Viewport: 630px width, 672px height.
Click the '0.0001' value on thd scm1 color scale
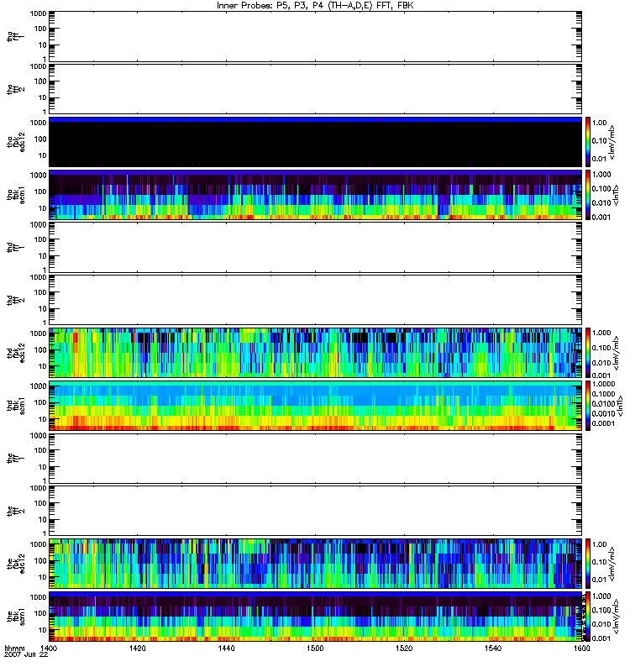[603, 423]
